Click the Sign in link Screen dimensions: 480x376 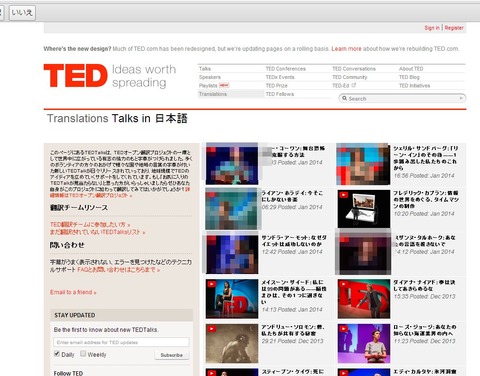click(x=432, y=28)
